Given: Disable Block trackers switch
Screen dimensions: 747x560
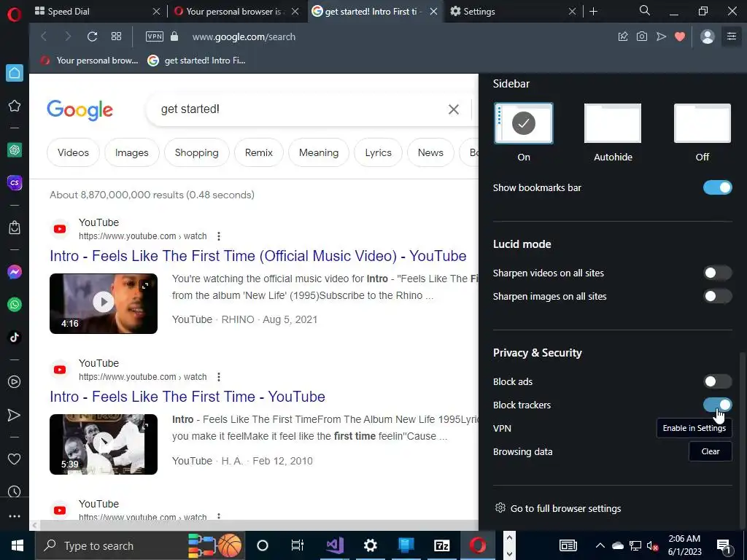Looking at the screenshot, I should tap(718, 405).
